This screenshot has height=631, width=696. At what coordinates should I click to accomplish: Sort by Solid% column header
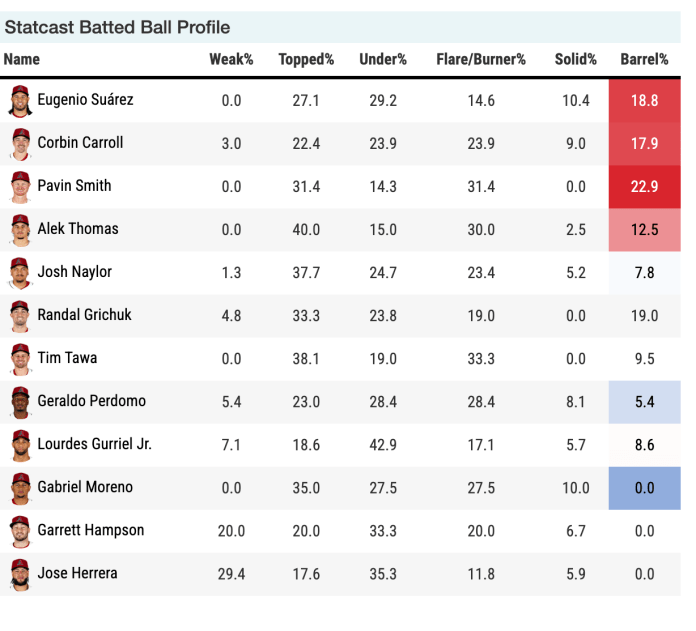(x=576, y=59)
